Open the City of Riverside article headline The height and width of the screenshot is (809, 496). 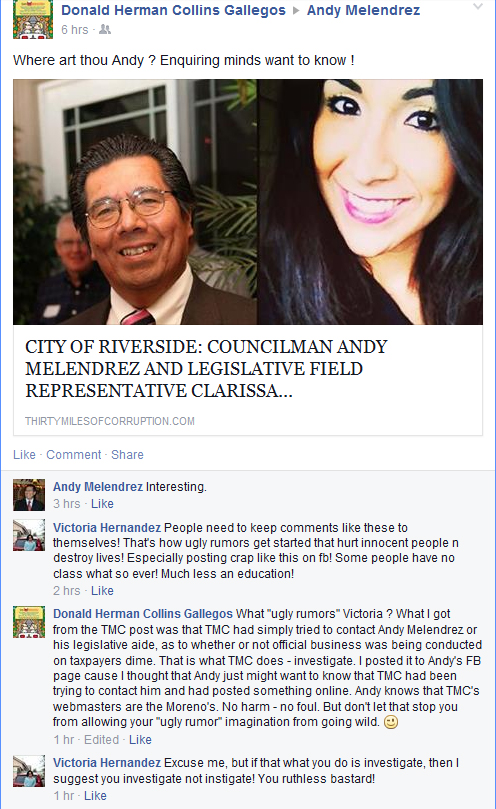click(206, 368)
